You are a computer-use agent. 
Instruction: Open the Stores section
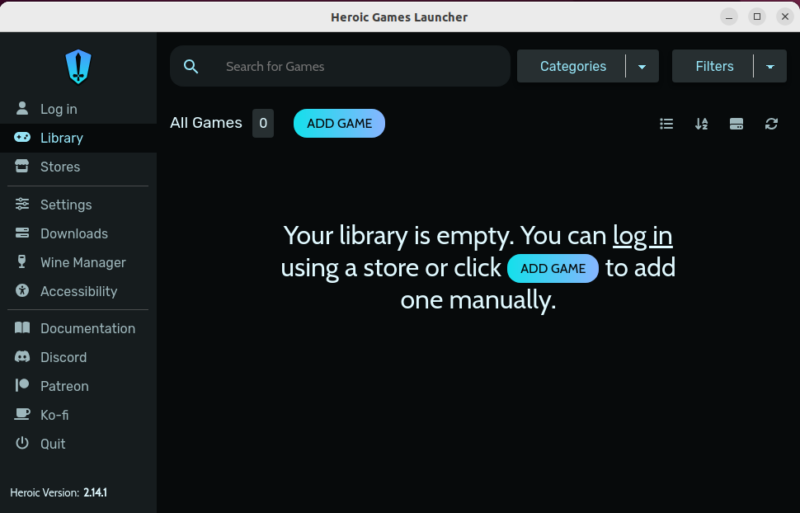pos(78,166)
